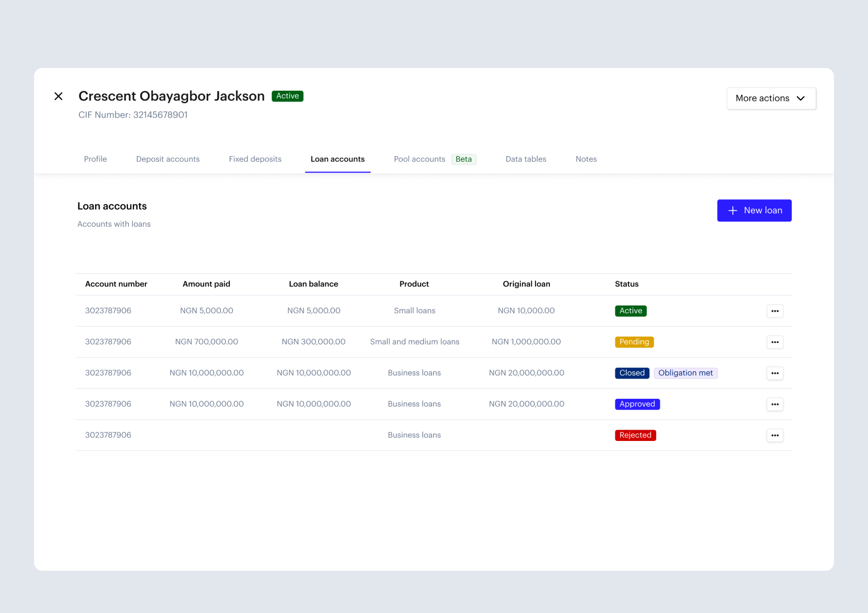This screenshot has width=868, height=613.
Task: Open actions menu for the Pending loan row
Action: [775, 342]
